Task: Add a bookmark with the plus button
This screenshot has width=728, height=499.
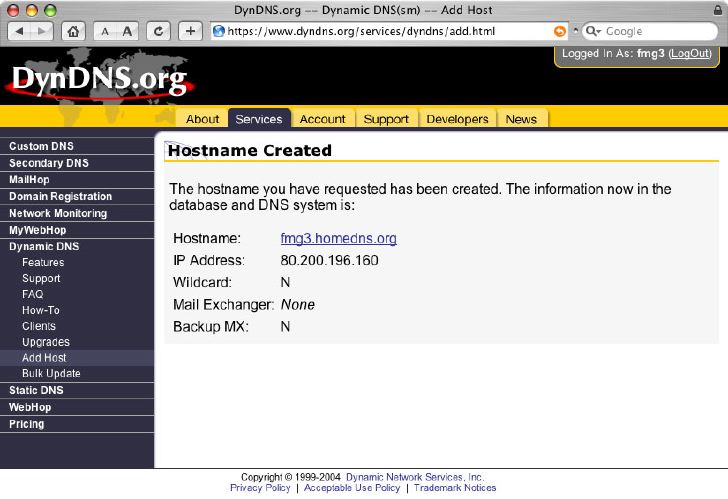Action: 190,31
